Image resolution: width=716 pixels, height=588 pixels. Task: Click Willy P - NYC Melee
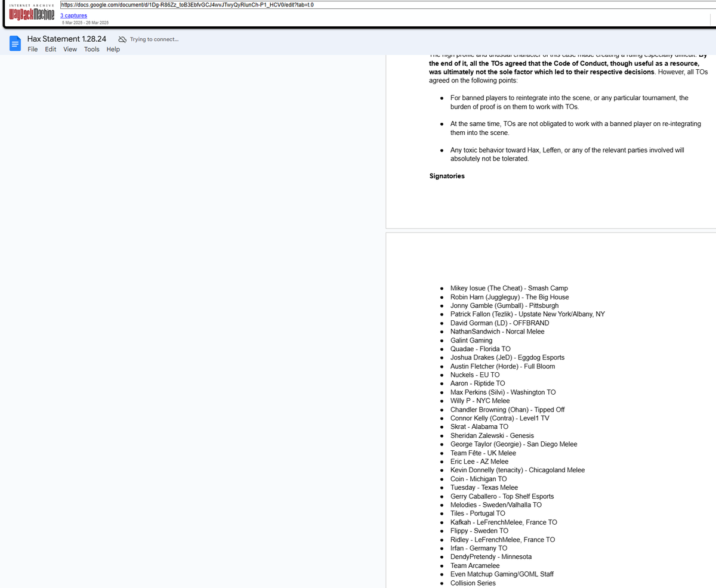tap(480, 401)
